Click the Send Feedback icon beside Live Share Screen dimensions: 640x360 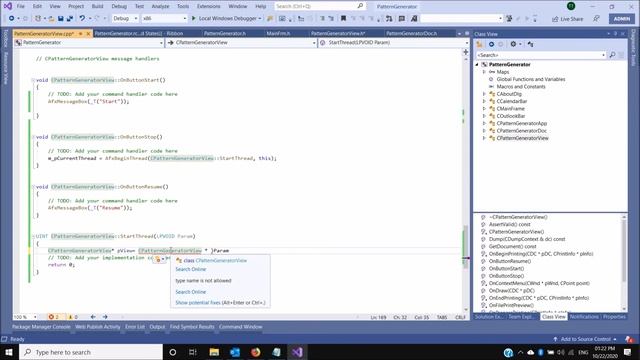point(596,19)
